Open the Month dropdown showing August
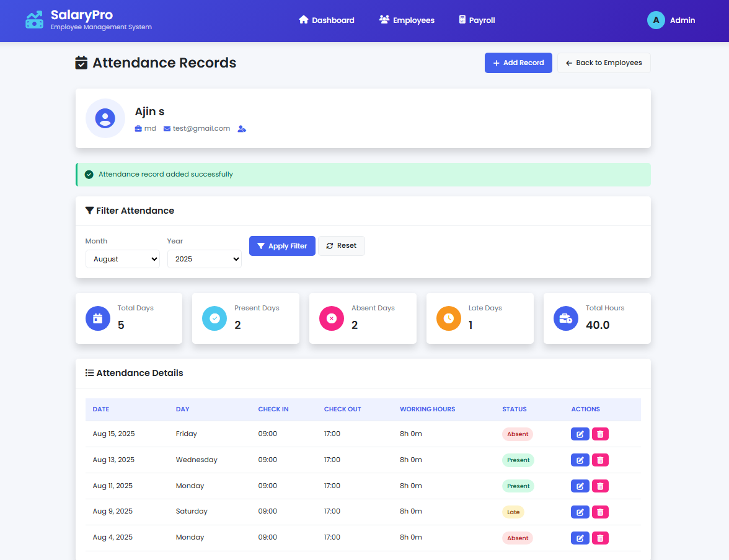Image resolution: width=729 pixels, height=560 pixels. click(123, 259)
